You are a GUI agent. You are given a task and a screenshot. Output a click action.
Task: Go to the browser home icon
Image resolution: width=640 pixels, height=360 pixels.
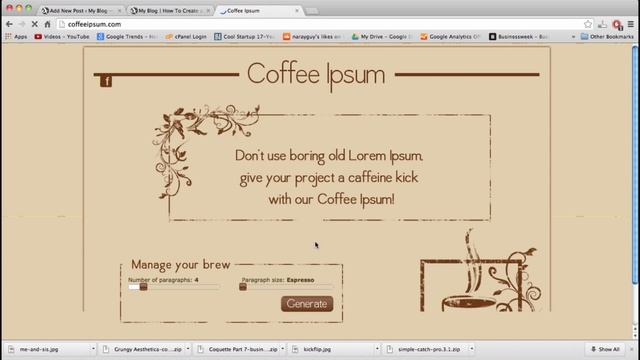(47, 24)
